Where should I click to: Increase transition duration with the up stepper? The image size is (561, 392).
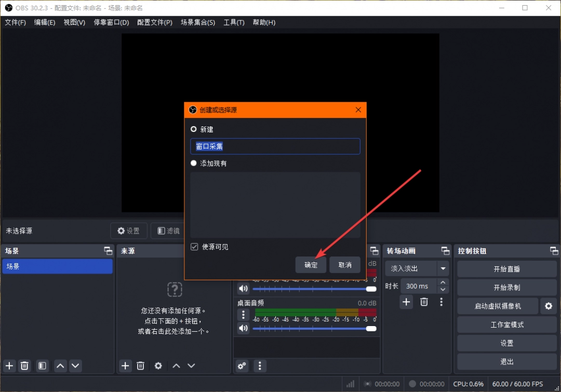442,282
